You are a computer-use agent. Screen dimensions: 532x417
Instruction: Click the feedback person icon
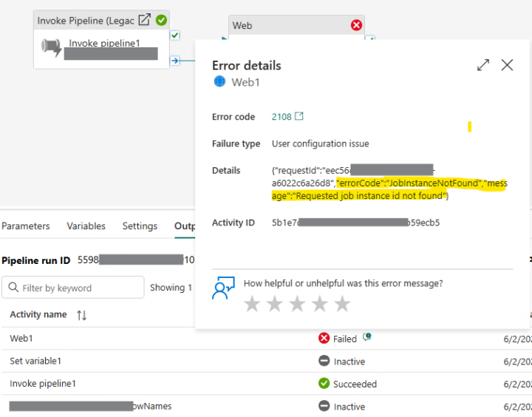[x=223, y=288]
